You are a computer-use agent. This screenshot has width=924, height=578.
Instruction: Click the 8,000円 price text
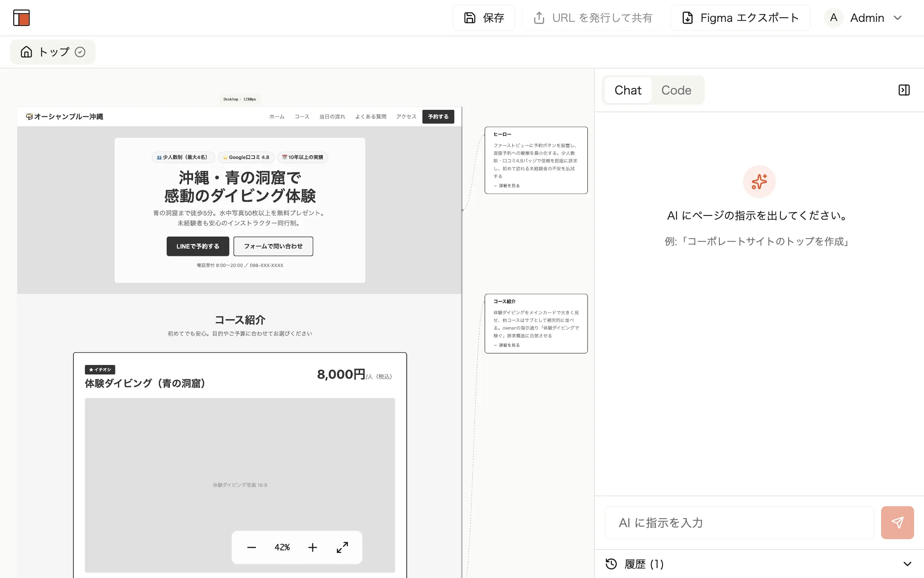(341, 374)
